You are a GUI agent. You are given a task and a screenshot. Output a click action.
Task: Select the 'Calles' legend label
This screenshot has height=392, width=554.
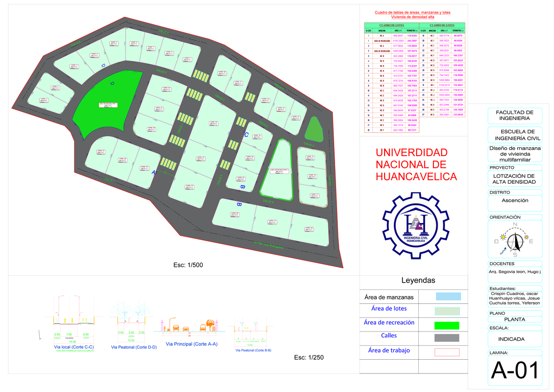(x=389, y=336)
